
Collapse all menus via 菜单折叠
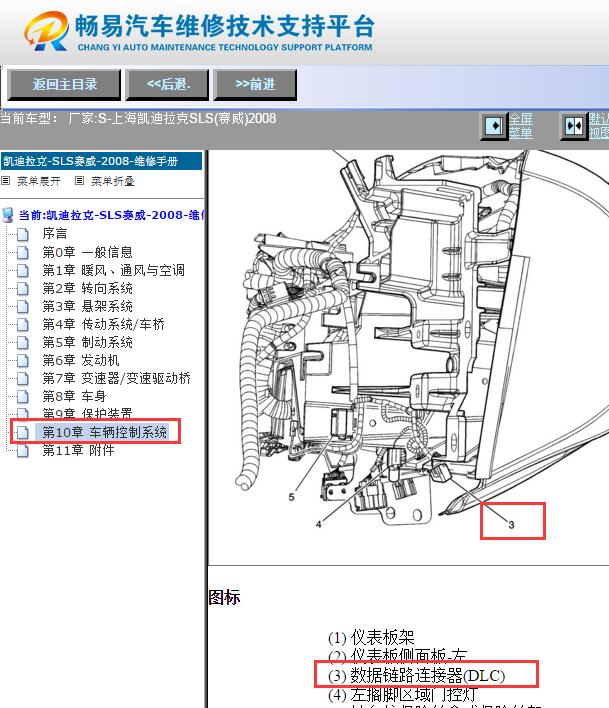point(113,181)
